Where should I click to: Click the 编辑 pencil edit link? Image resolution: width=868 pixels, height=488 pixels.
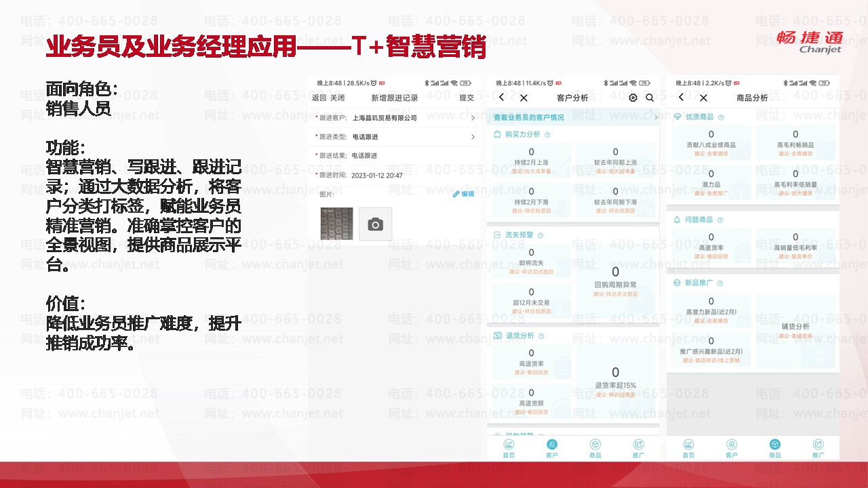[x=464, y=194]
